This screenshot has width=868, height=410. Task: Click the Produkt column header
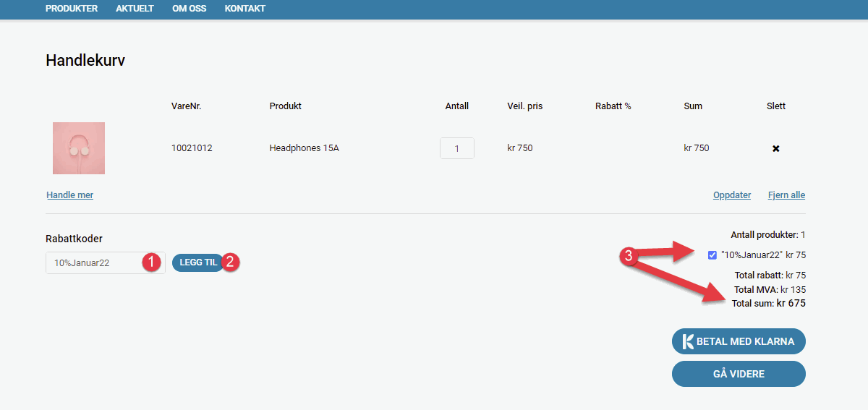286,106
